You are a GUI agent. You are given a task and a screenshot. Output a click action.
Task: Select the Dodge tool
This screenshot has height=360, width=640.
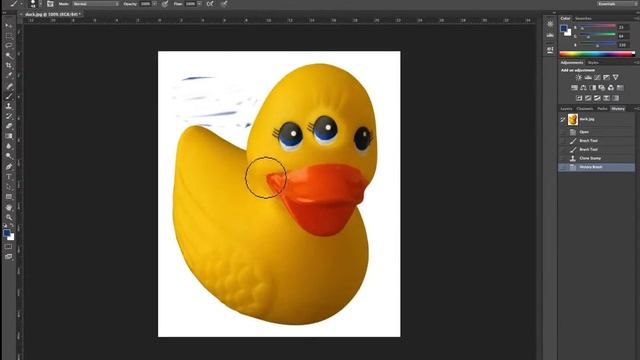pyautogui.click(x=9, y=156)
